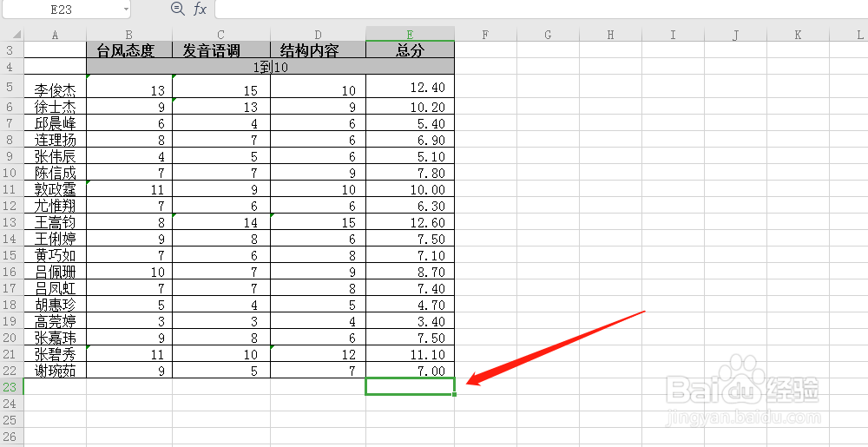This screenshot has height=447, width=868.
Task: Select the name cell 谢琬茹
Action: coord(55,370)
